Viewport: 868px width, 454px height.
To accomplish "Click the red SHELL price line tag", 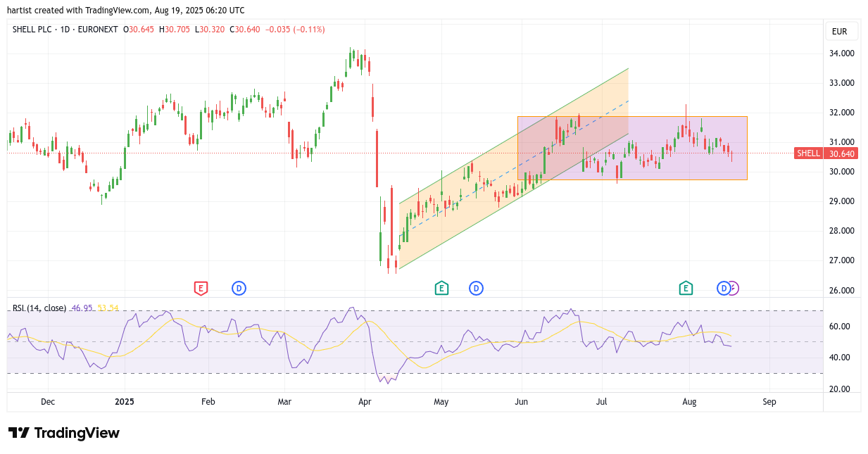I will [x=807, y=153].
